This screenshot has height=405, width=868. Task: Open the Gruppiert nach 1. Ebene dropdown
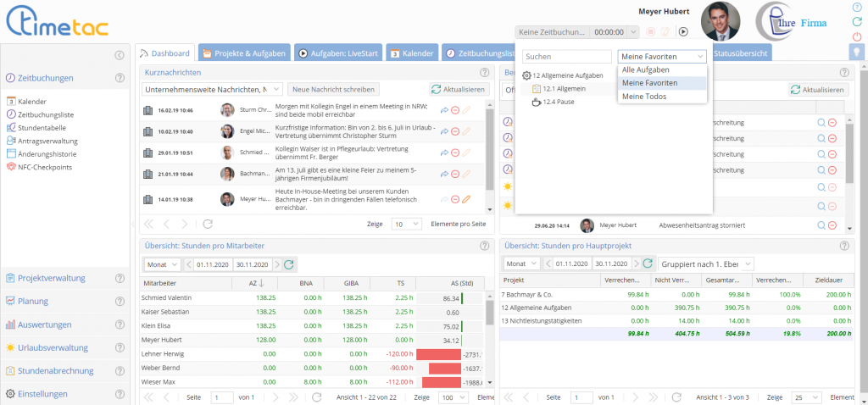[706, 264]
